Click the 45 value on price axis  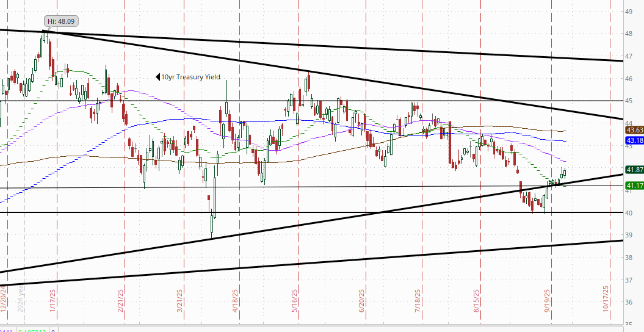pyautogui.click(x=628, y=101)
